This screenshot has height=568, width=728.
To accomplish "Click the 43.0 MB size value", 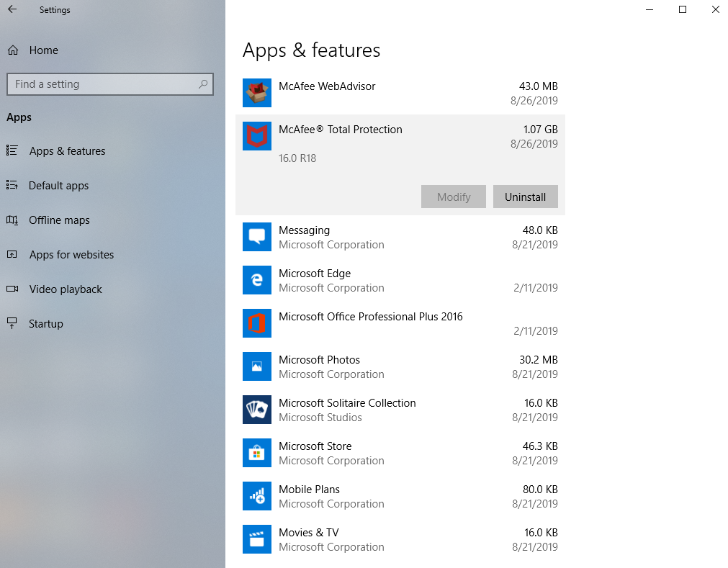I will tap(539, 86).
